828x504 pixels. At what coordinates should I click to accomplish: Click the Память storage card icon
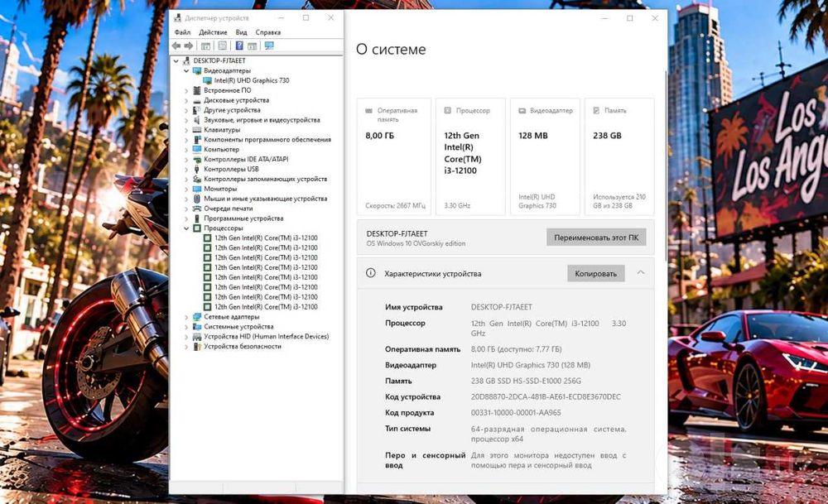[596, 110]
